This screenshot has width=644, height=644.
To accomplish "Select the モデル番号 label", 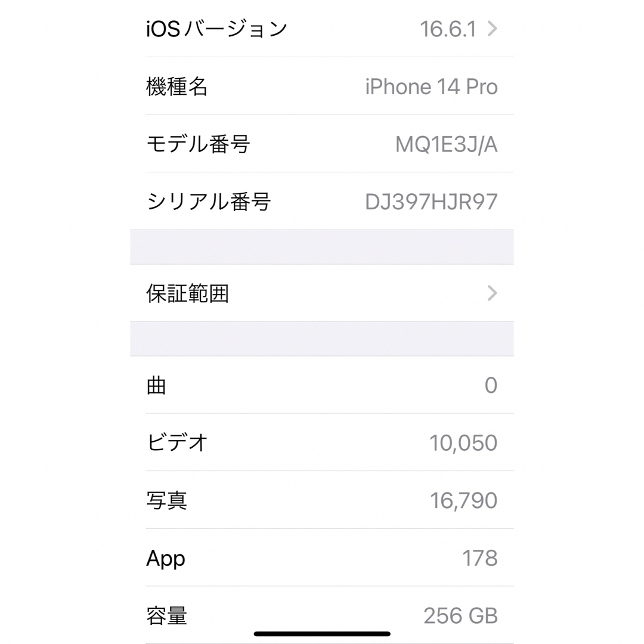I will click(198, 144).
